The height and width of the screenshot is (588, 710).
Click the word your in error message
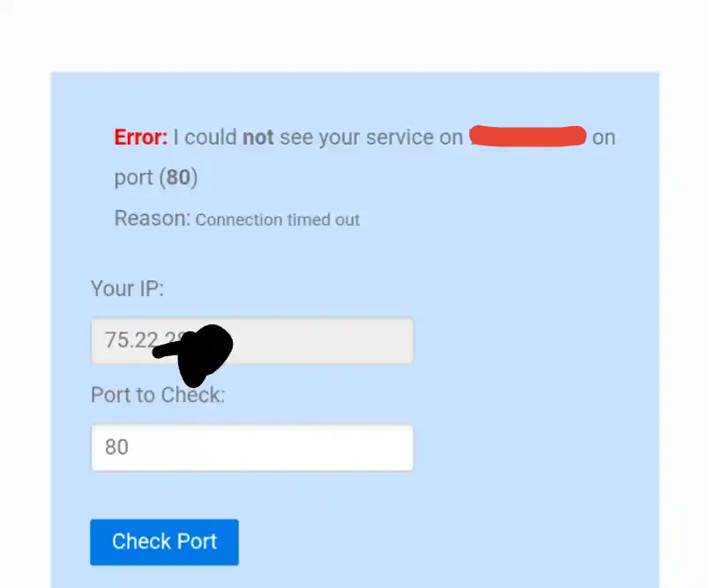340,138
